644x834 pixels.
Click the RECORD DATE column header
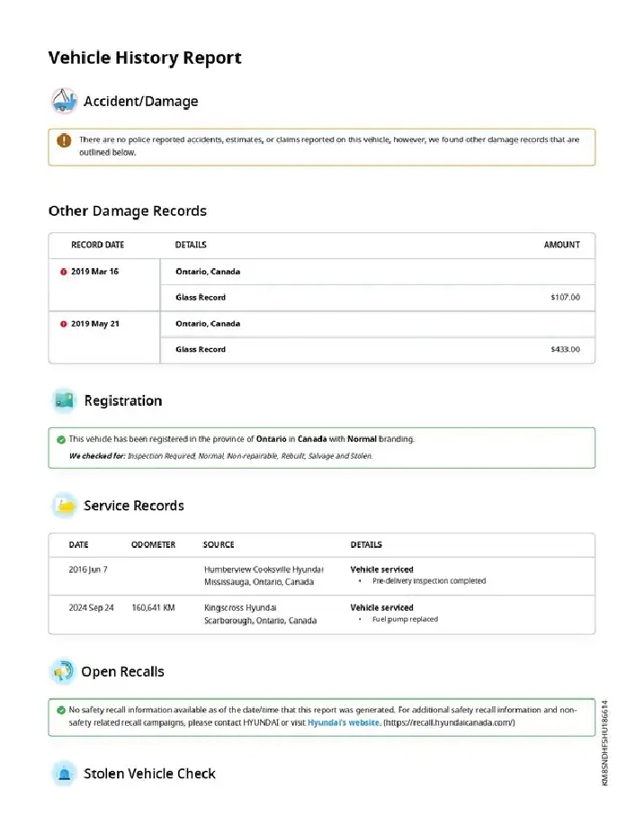[x=97, y=245]
